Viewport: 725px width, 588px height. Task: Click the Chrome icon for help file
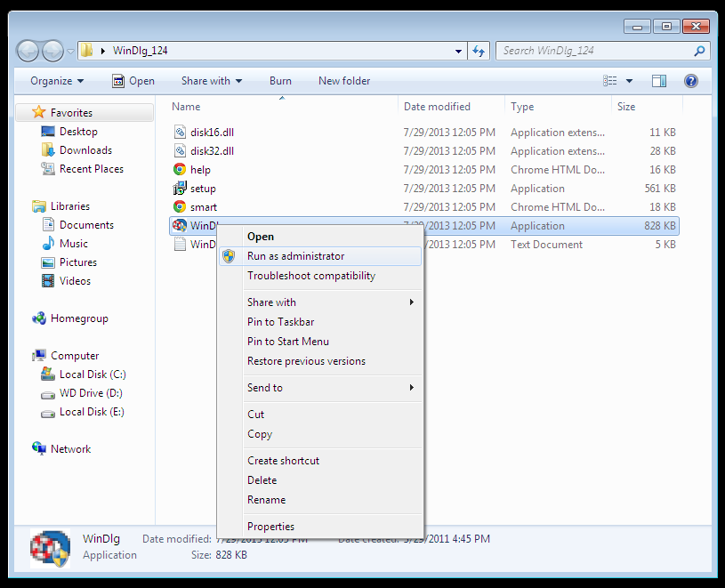pyautogui.click(x=180, y=170)
